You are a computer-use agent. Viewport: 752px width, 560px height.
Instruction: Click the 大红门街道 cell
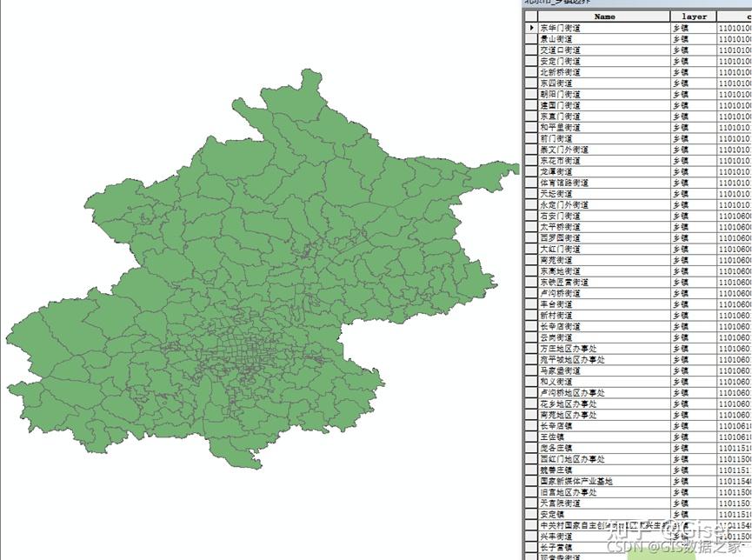pyautogui.click(x=604, y=249)
